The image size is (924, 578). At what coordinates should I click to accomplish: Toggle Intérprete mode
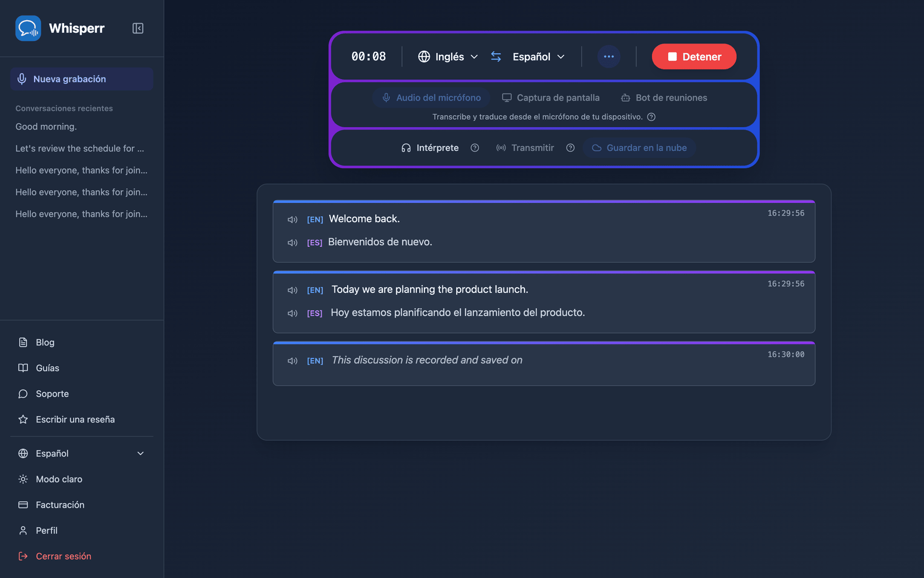click(430, 148)
